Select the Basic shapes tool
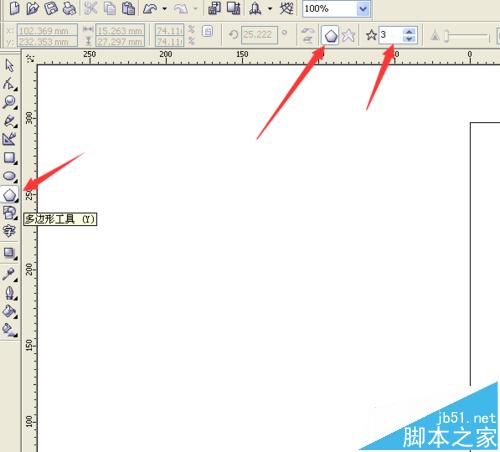Viewport: 500px width, 452px height. pyautogui.click(x=9, y=212)
